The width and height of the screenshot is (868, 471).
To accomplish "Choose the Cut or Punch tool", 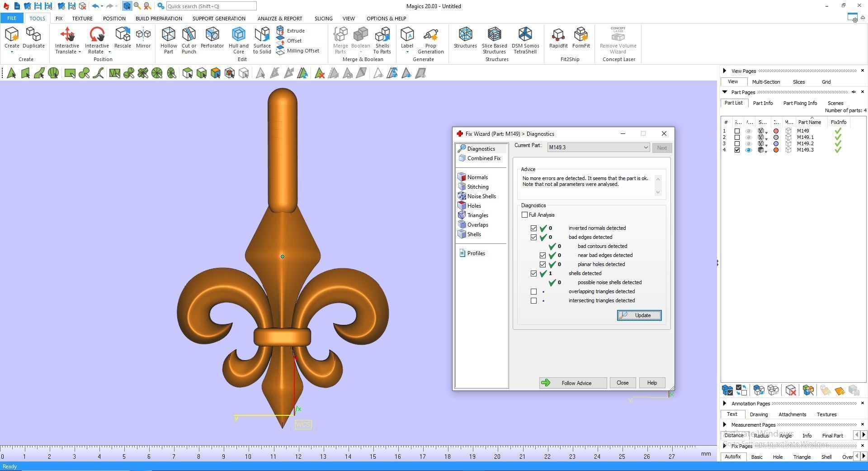I will [x=189, y=40].
